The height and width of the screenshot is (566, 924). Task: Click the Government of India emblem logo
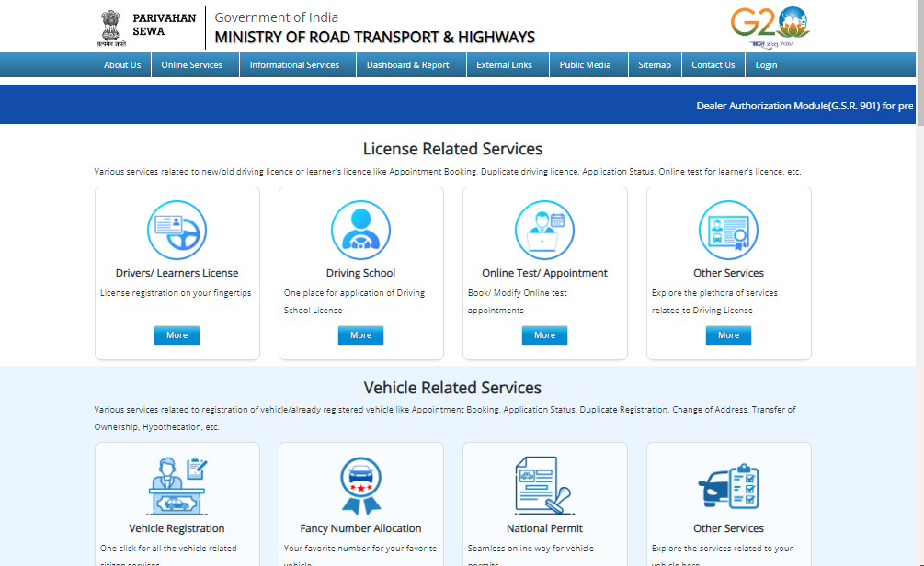coord(110,28)
